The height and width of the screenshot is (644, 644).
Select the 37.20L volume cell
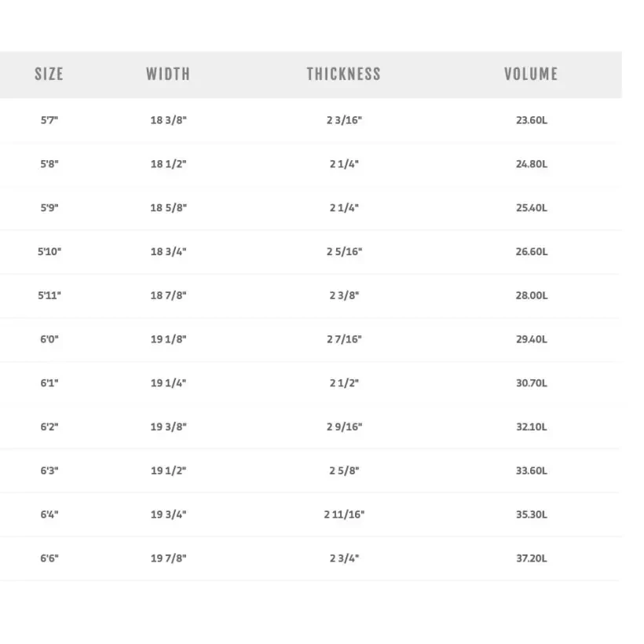click(x=532, y=559)
